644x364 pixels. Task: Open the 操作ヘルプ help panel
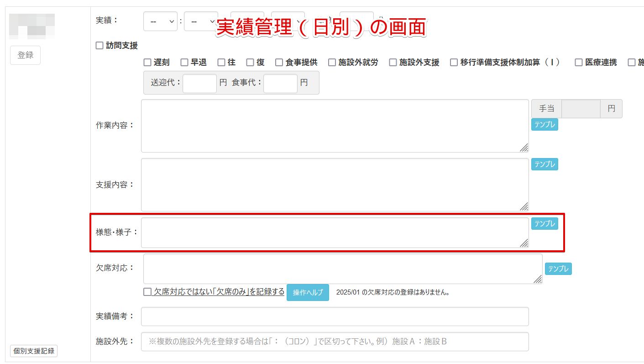tap(308, 292)
